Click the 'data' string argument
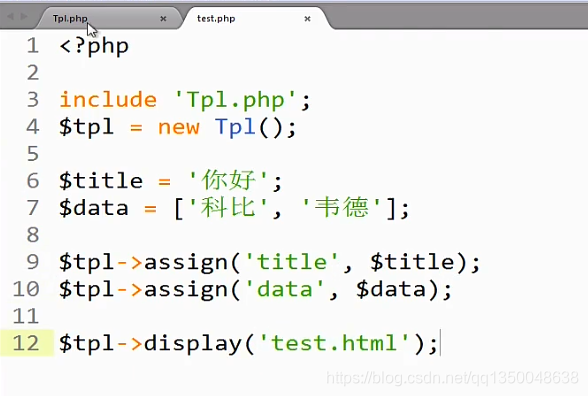This screenshot has height=396, width=588. coord(285,289)
